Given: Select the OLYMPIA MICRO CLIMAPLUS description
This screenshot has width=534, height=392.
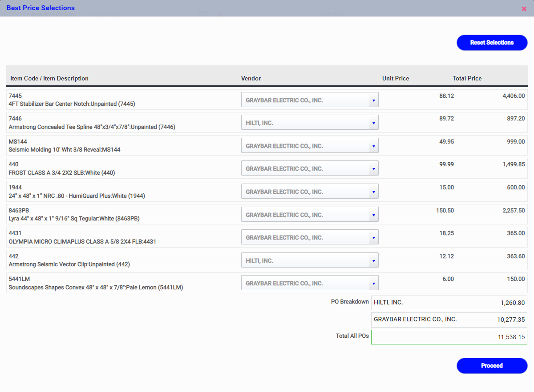Looking at the screenshot, I should click(82, 242).
